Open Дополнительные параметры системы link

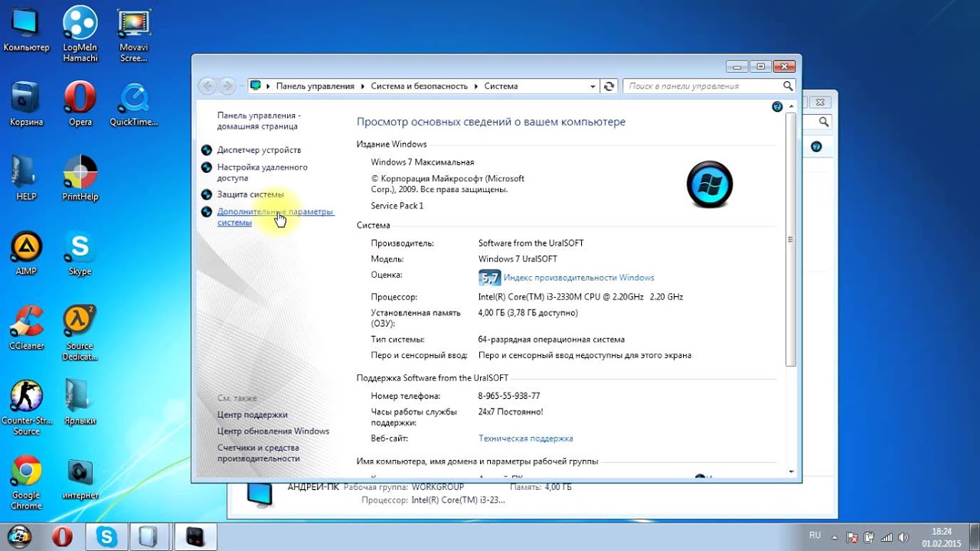(276, 217)
